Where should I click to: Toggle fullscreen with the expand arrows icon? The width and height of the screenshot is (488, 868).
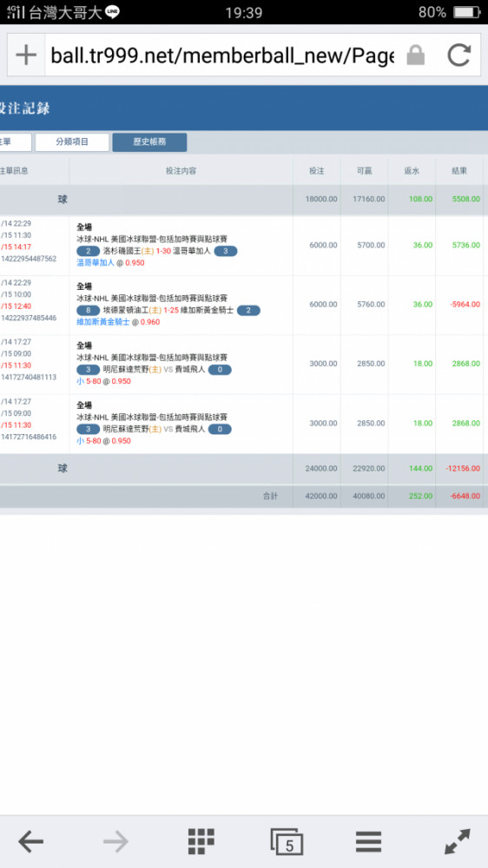(x=458, y=841)
